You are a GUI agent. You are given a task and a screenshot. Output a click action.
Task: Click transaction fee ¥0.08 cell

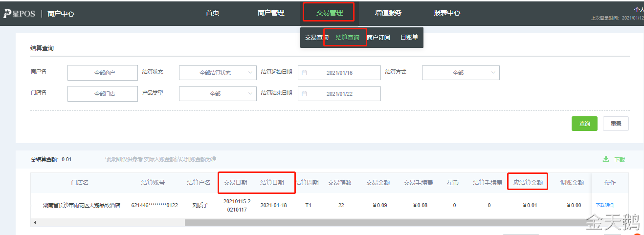click(x=420, y=205)
